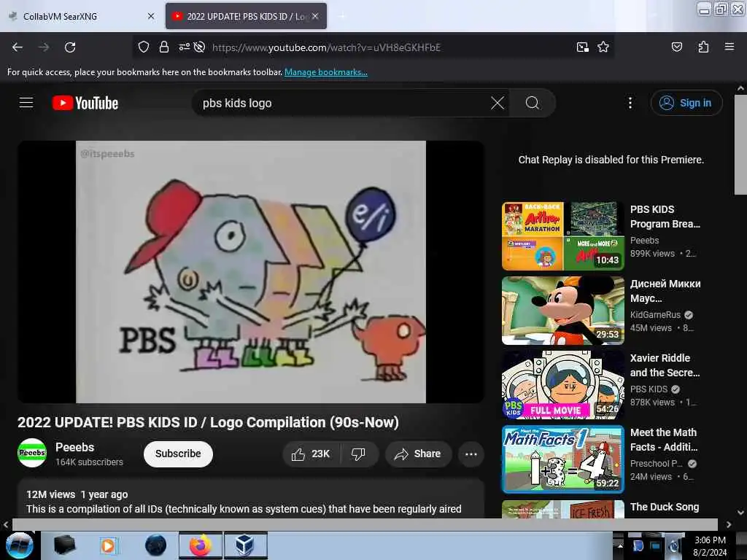Open Xavier Riddle FULL MOVIE thumbnail

(x=563, y=385)
